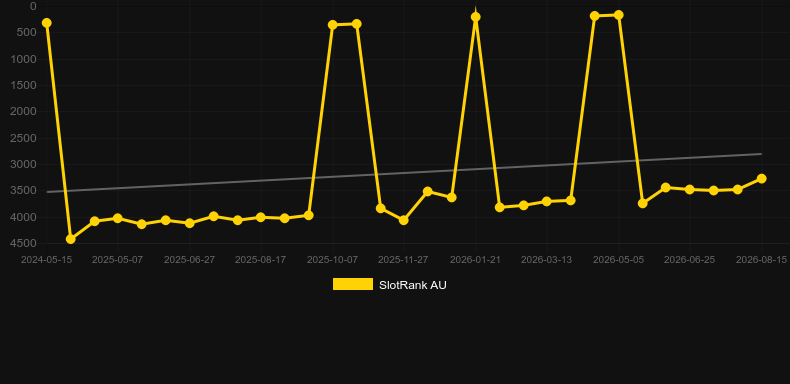This screenshot has height=384, width=790.
Task: Select the peak data point at 2026-01-21
Action: click(476, 17)
